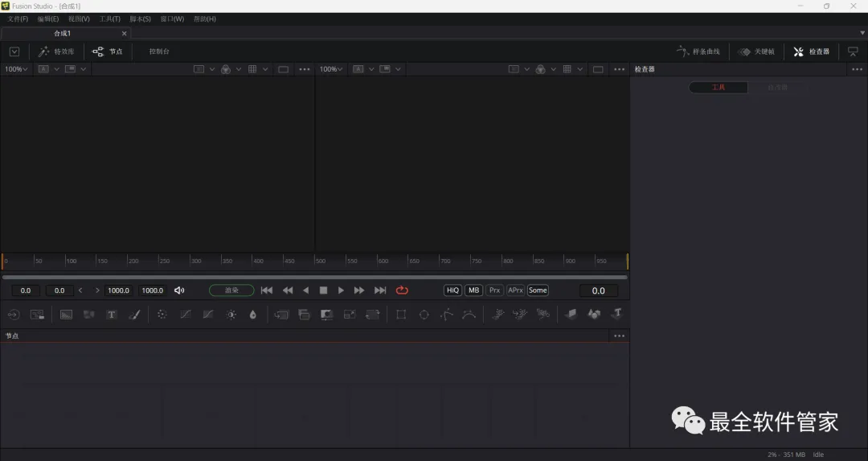Click the stop playback button
The width and height of the screenshot is (868, 461).
(323, 290)
